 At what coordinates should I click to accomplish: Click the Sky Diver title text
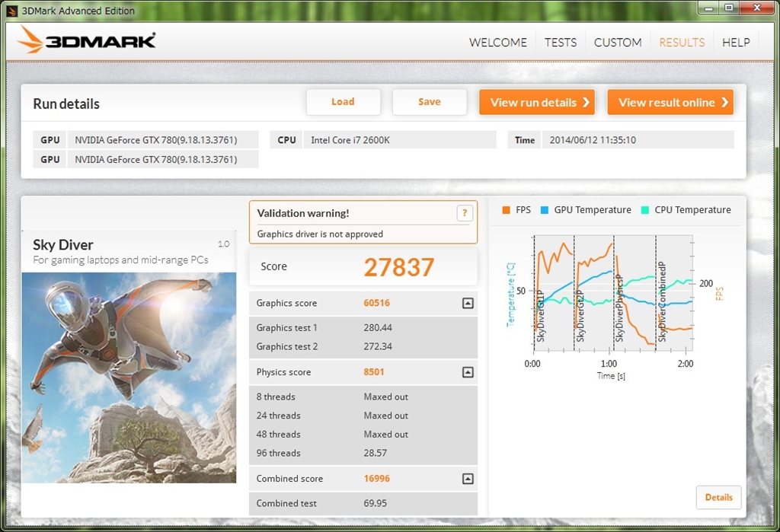(x=63, y=244)
